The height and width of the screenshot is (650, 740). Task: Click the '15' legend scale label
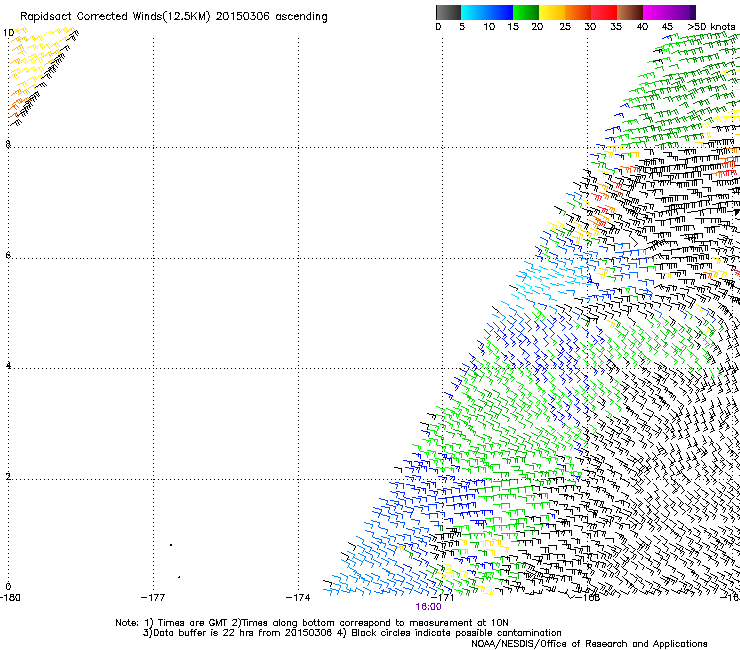coord(513,27)
